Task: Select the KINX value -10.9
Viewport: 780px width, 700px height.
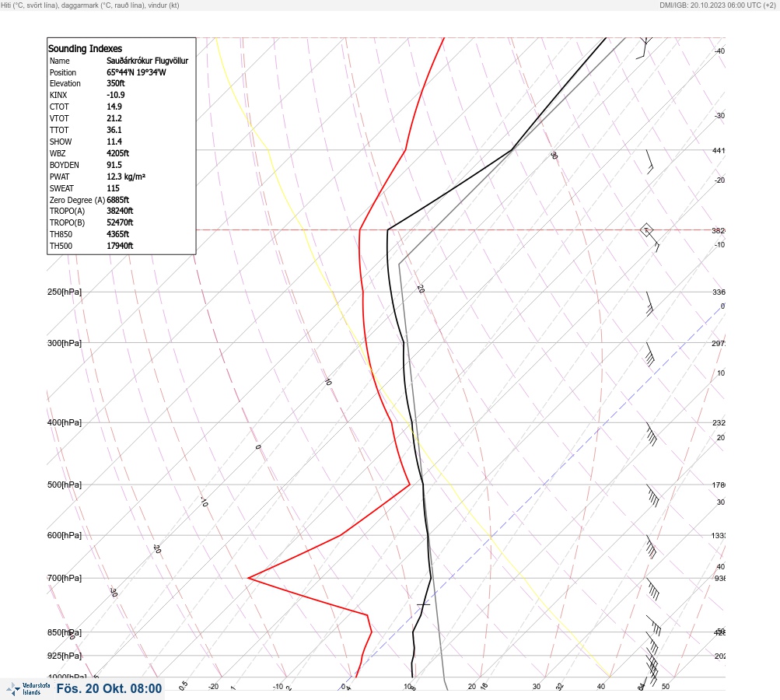Action: [x=115, y=95]
